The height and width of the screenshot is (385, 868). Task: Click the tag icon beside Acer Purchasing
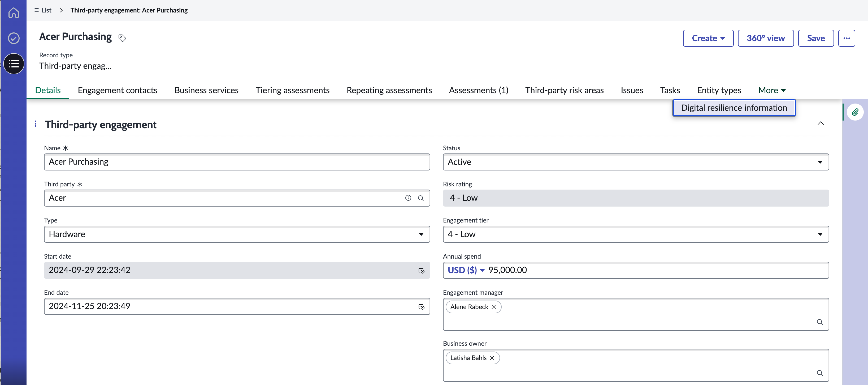122,38
